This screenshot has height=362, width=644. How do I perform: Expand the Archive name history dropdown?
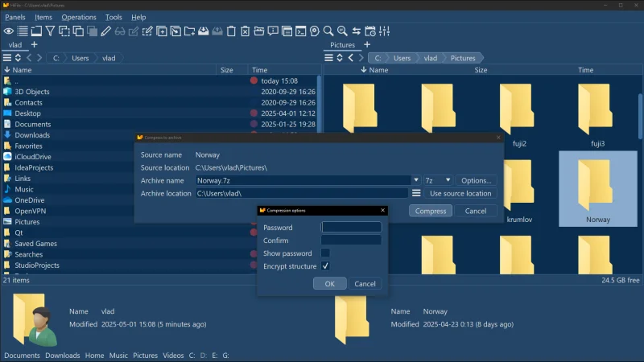(x=416, y=180)
